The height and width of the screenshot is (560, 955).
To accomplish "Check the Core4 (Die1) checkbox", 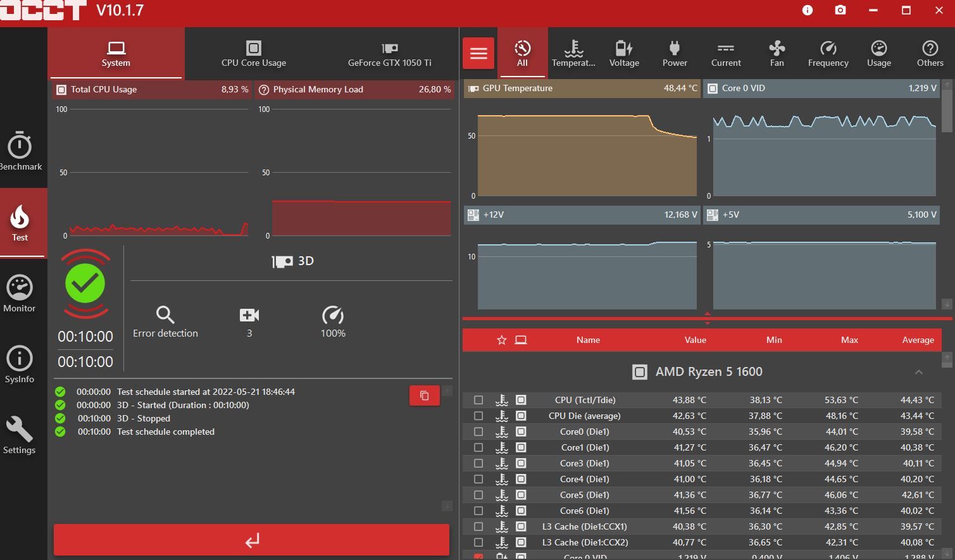I will pos(478,479).
